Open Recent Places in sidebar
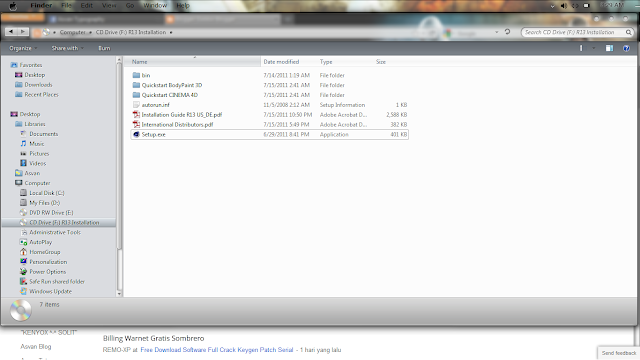Screen dimensions: 640x360 [41, 95]
